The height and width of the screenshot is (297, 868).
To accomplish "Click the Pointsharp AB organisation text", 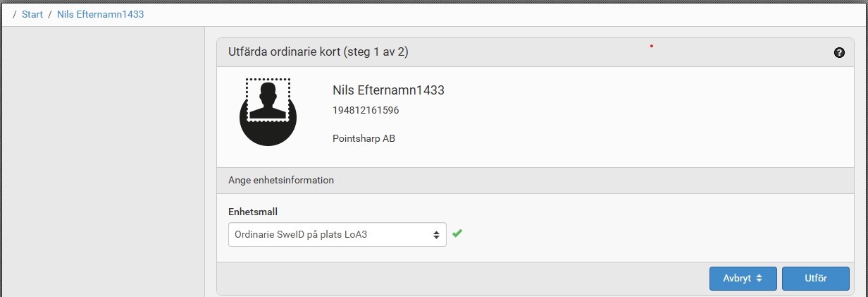I will pyautogui.click(x=364, y=138).
